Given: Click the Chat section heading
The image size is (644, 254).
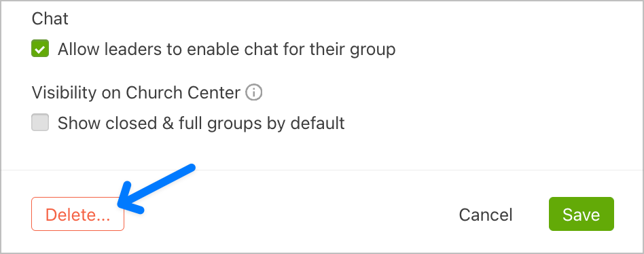Looking at the screenshot, I should coord(50,19).
